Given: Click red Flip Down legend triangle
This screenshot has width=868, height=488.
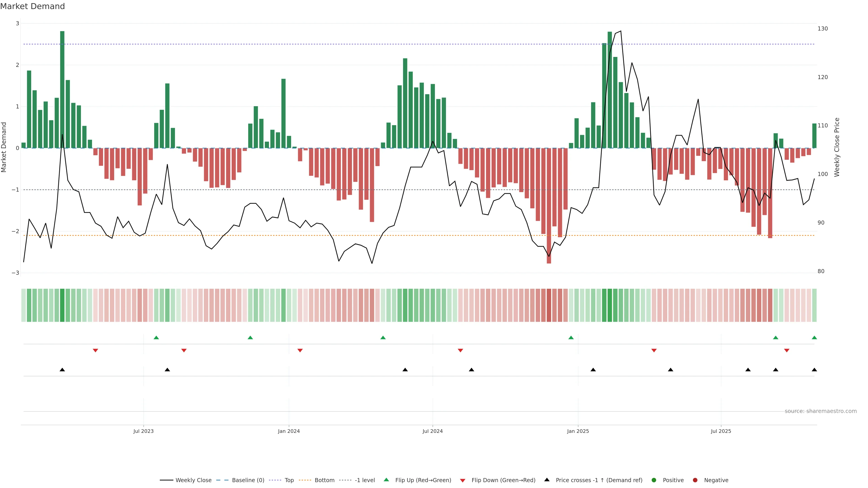Looking at the screenshot, I should coord(463,481).
